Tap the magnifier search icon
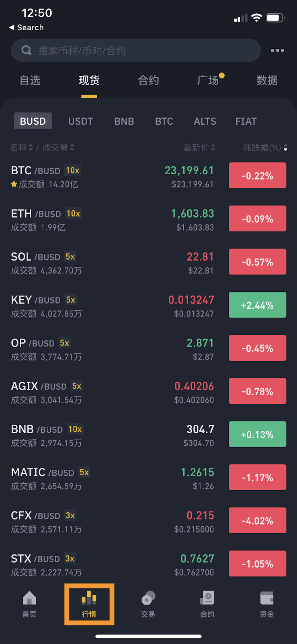The image size is (297, 644). (27, 50)
